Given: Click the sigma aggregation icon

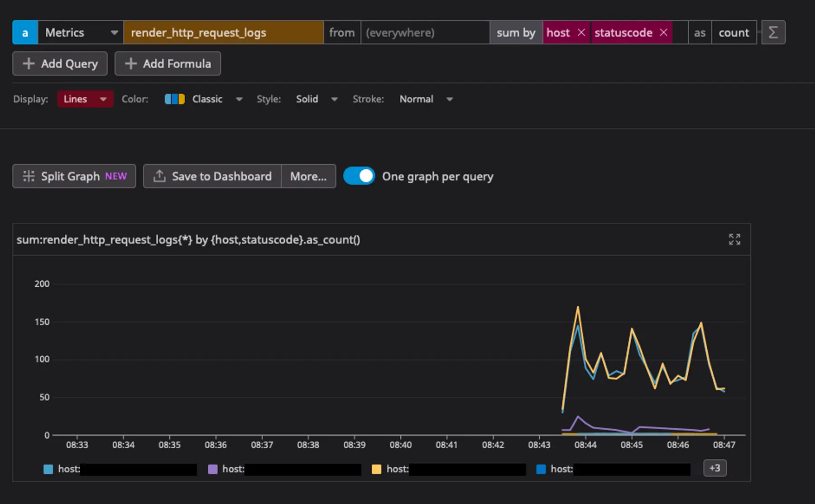Looking at the screenshot, I should point(773,32).
